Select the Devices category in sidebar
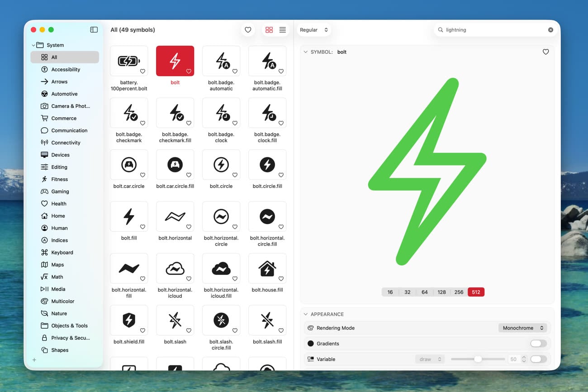Image resolution: width=588 pixels, height=392 pixels. pyautogui.click(x=60, y=154)
